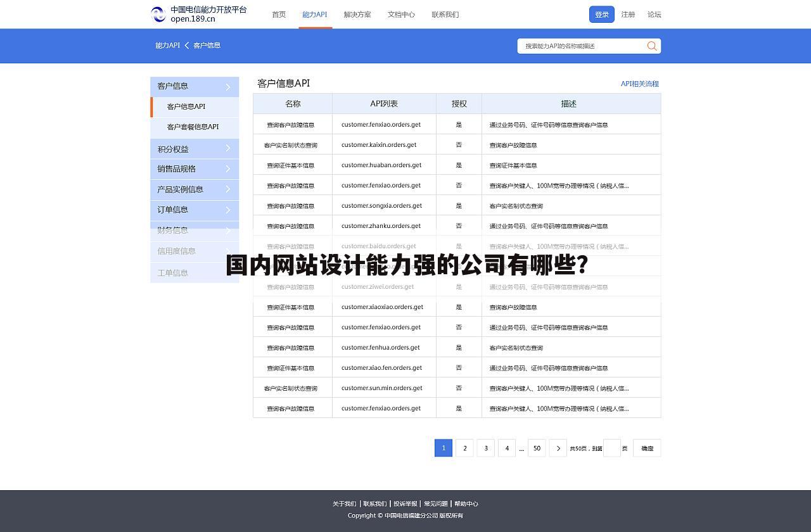Screen dimensions: 811x532
Task: Click page 3 in the pagination bar
Action: click(x=485, y=448)
